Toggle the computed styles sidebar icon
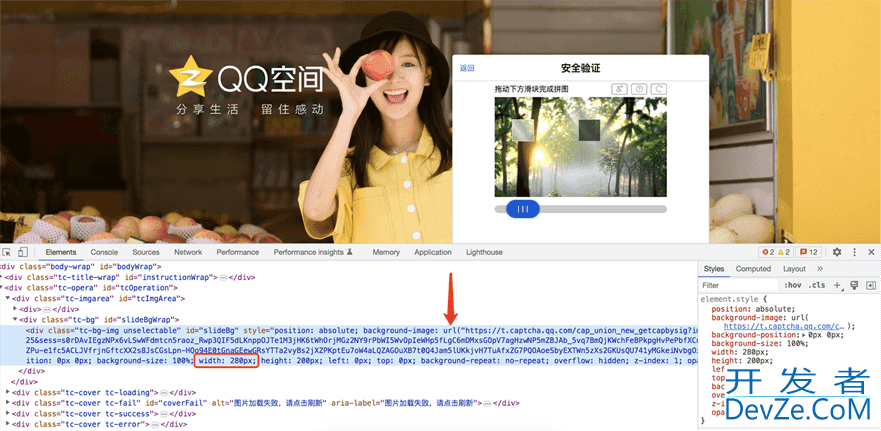This screenshot has height=431, width=881. click(x=871, y=285)
